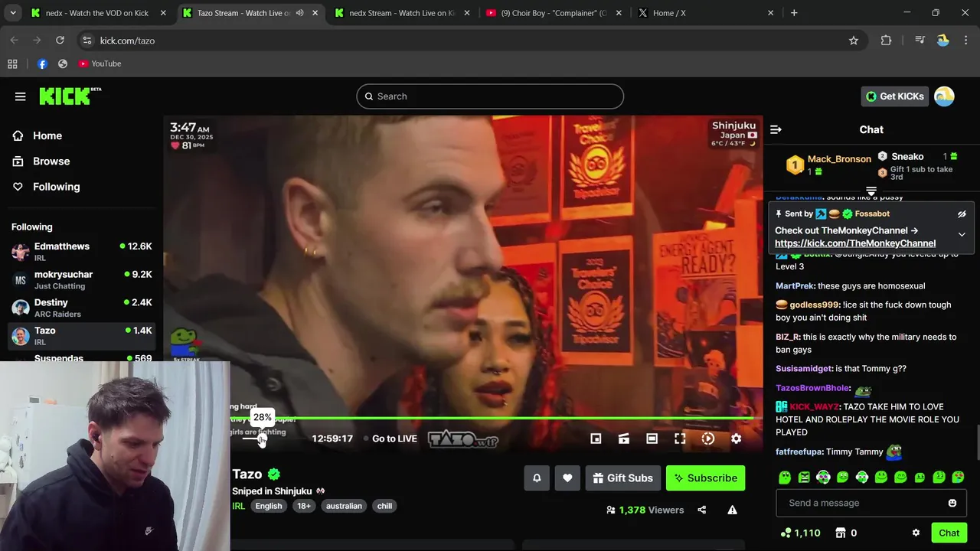Select Tazo channel in Following list

(82, 335)
